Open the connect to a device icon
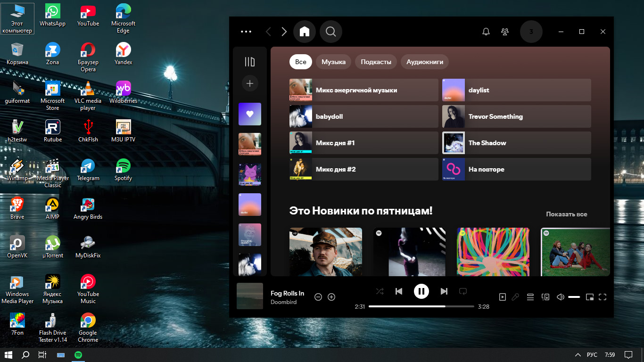 (545, 297)
